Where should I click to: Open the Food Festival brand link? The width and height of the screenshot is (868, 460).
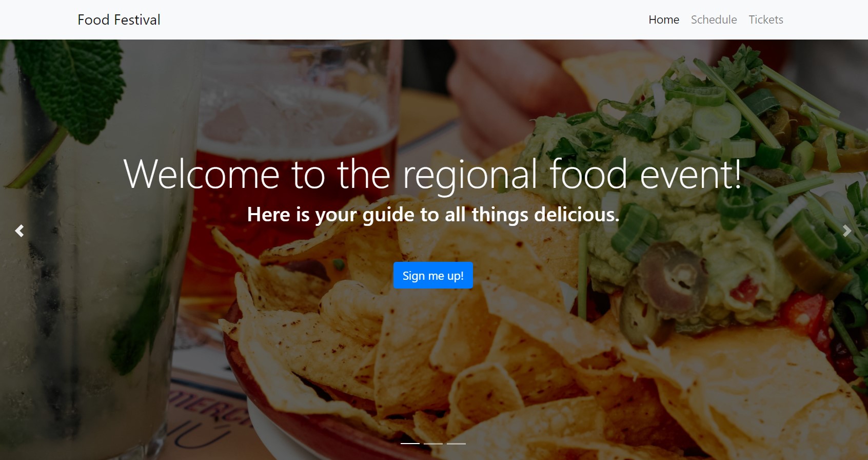(x=119, y=20)
